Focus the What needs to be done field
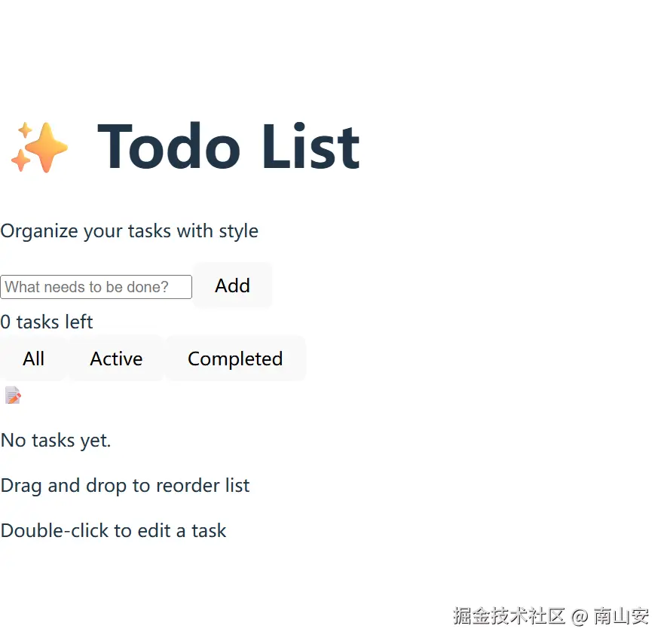 tap(96, 287)
